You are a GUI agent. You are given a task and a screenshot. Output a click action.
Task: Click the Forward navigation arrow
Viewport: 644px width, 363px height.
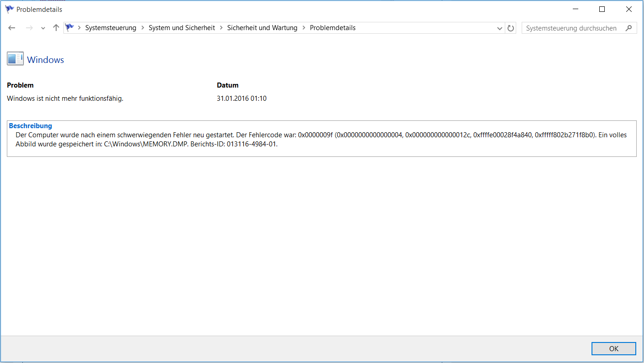point(29,28)
